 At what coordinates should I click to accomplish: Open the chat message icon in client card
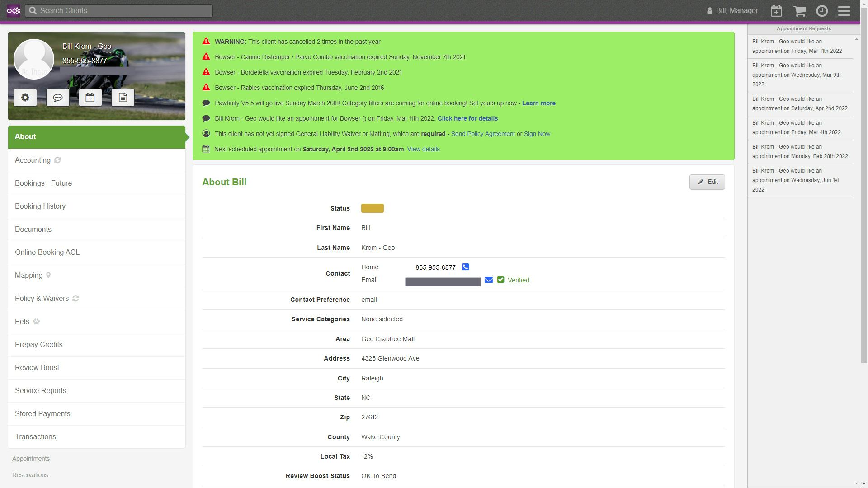click(x=58, y=98)
